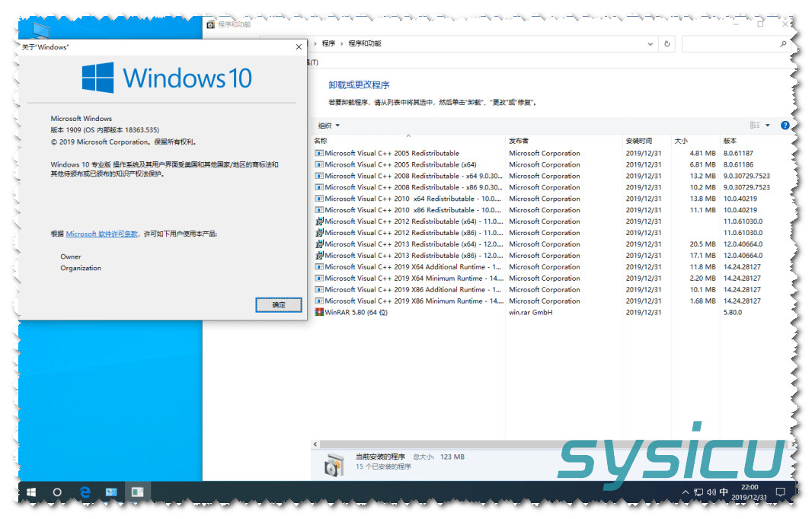This screenshot has height=519, width=812.
Task: Expand the address bar history dropdown
Action: (x=650, y=44)
